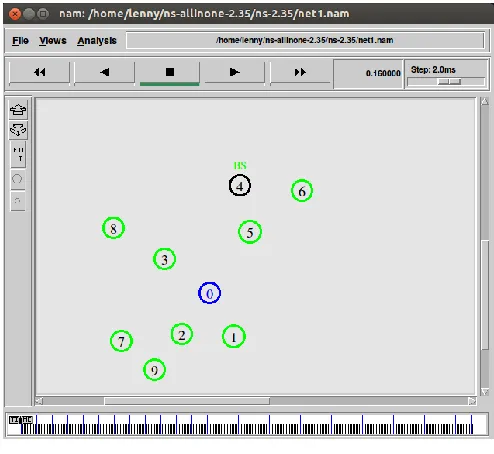Click the scroll down arrow

pyautogui.click(x=485, y=391)
